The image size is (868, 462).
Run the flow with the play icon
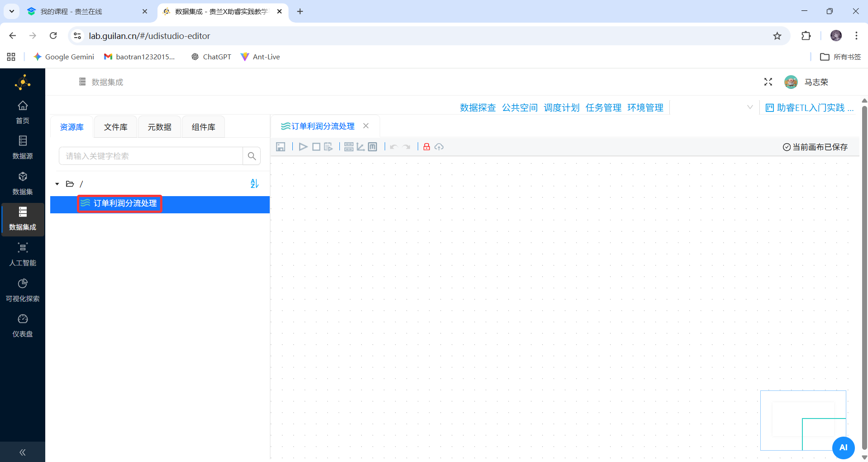[x=303, y=146]
